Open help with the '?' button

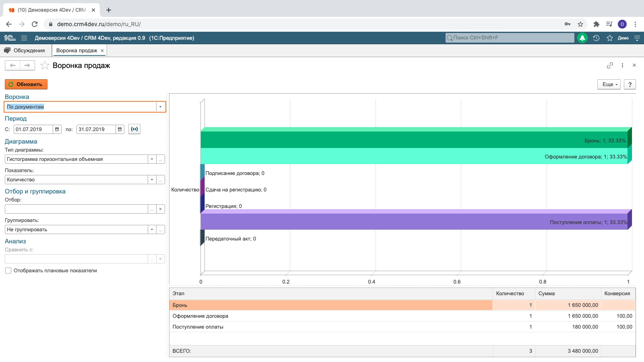click(630, 84)
